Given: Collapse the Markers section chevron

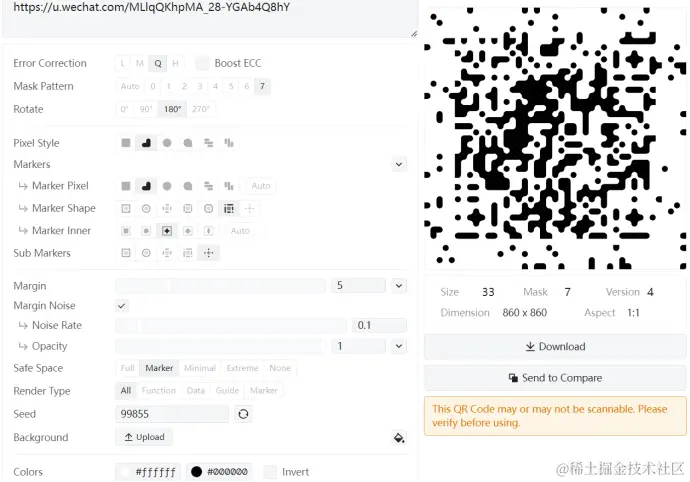Looking at the screenshot, I should pos(399,164).
